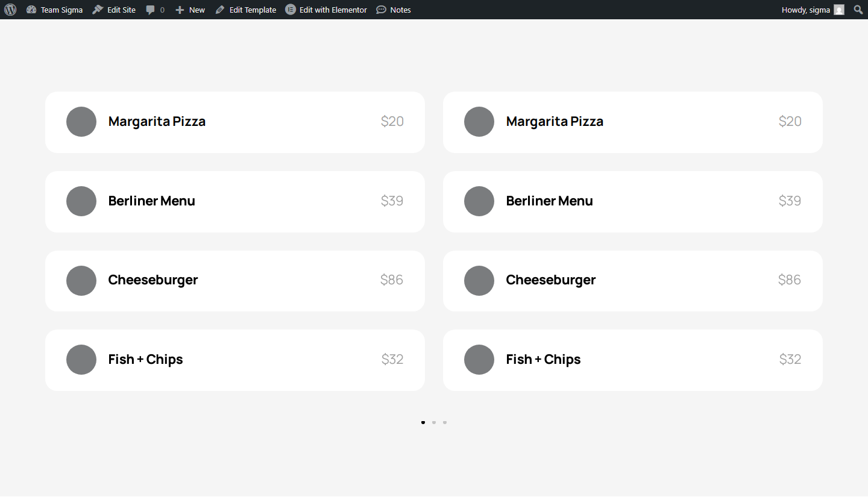Image resolution: width=868 pixels, height=497 pixels.
Task: Select the second carousel pagination dot
Action: (x=434, y=422)
